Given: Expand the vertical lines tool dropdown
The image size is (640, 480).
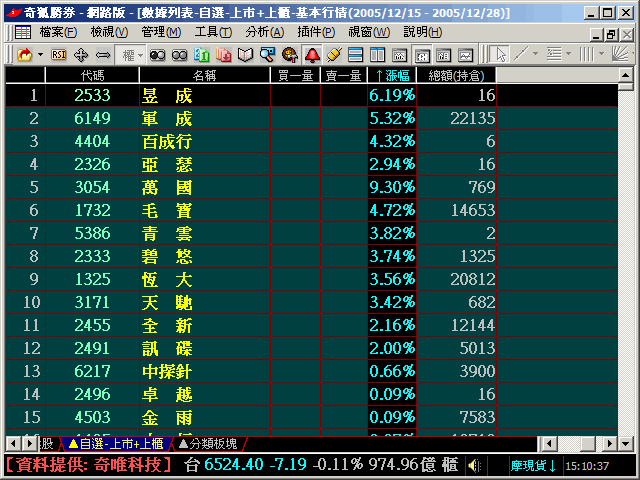Looking at the screenshot, I should click(x=601, y=54).
